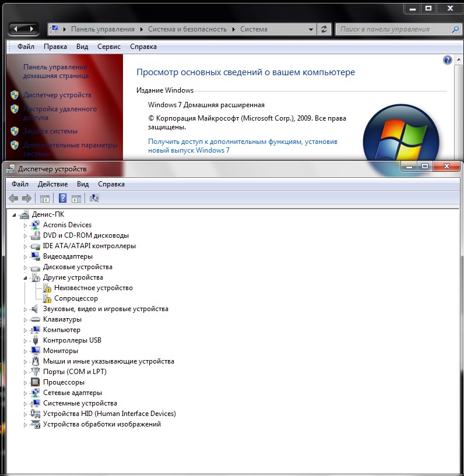Image resolution: width=464 pixels, height=476 pixels.
Task: Click the Мониторы icon
Action: [x=36, y=351]
